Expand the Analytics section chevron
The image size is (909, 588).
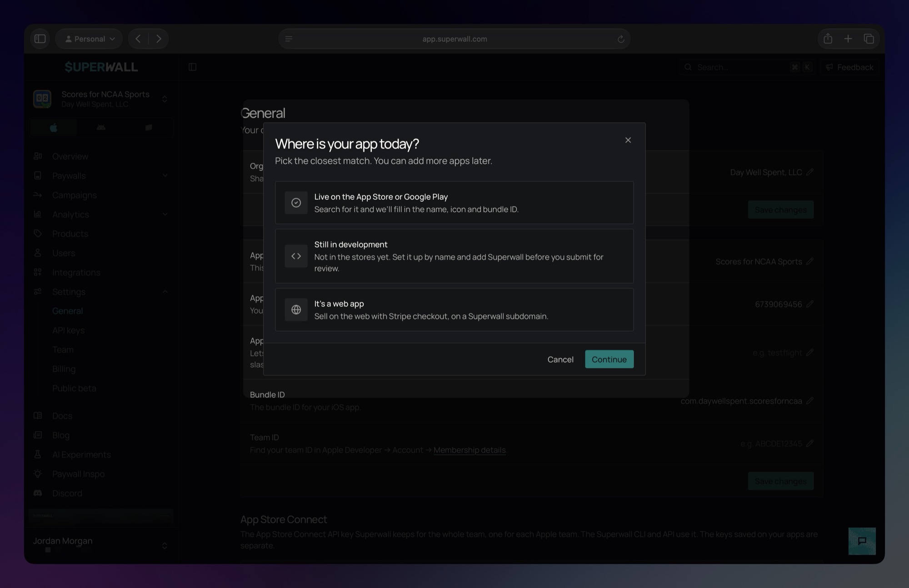point(165,214)
